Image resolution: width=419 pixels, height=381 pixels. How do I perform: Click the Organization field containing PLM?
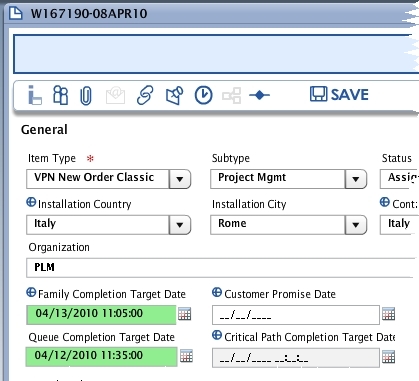pyautogui.click(x=221, y=268)
